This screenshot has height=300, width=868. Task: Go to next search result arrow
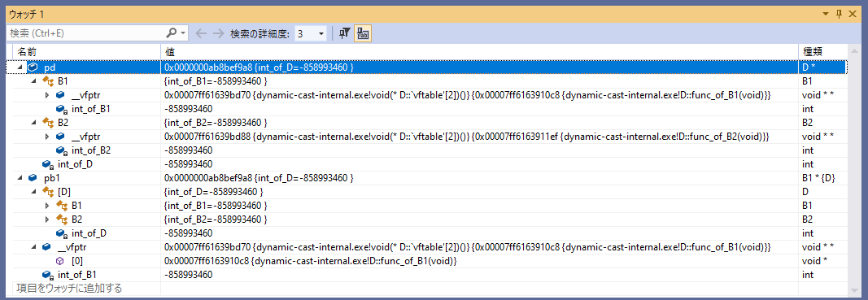219,33
